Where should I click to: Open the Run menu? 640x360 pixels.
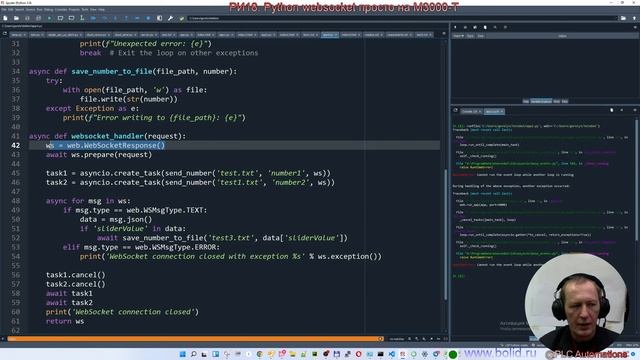[40, 9]
